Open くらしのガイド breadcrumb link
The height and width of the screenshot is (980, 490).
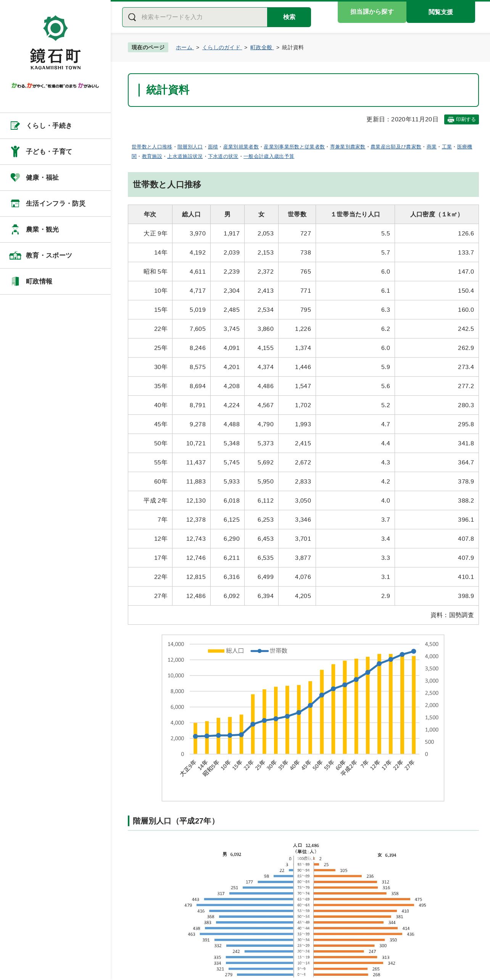[x=222, y=47]
